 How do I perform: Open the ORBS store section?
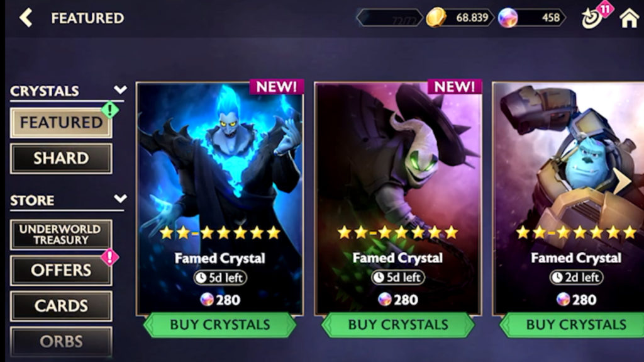61,341
